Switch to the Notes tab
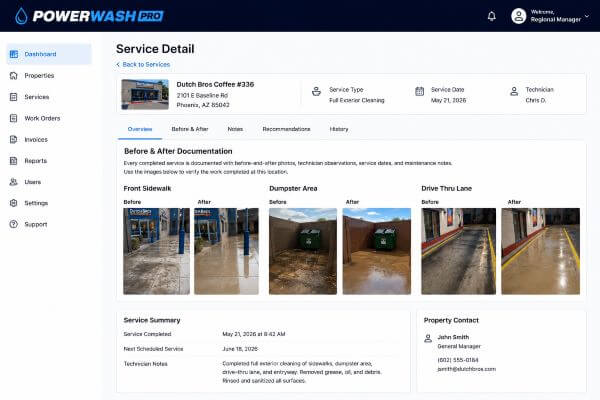 [235, 129]
